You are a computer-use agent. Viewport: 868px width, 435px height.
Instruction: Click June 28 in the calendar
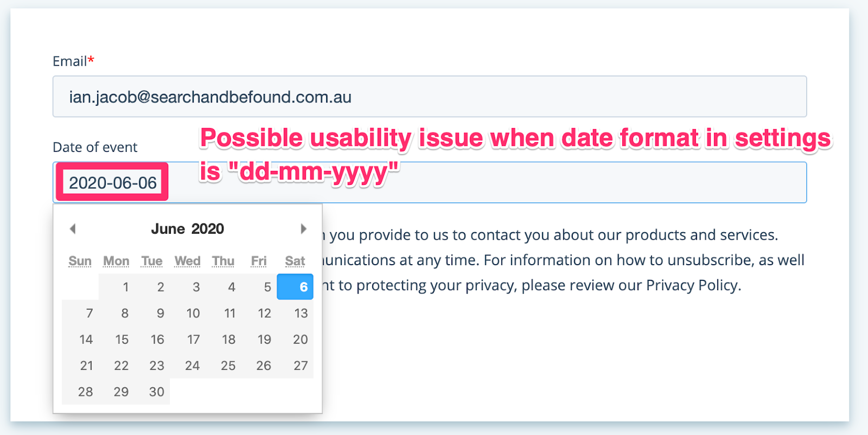point(86,392)
